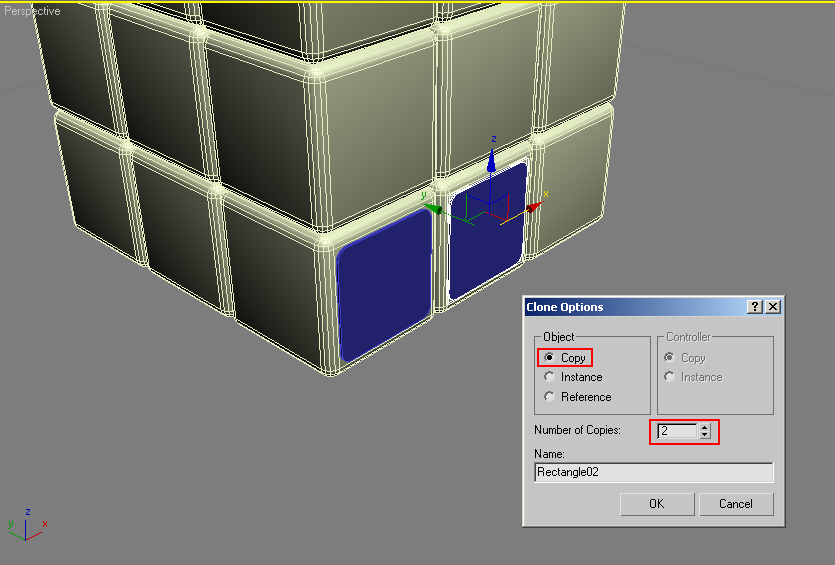Choose Instance under the Object group
This screenshot has height=565, width=835.
[x=550, y=377]
